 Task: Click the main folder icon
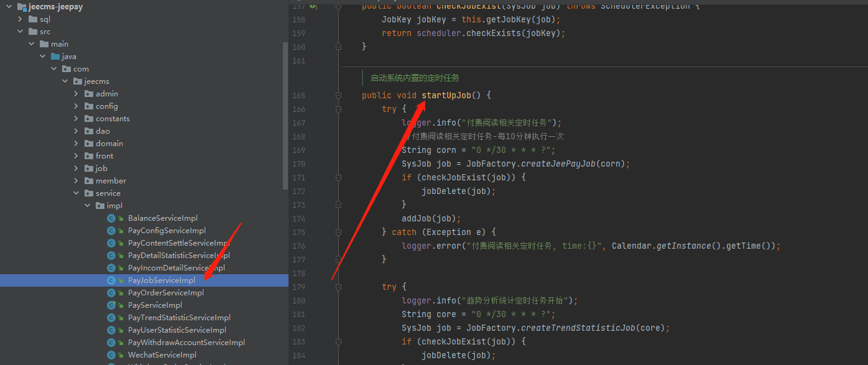click(x=44, y=44)
